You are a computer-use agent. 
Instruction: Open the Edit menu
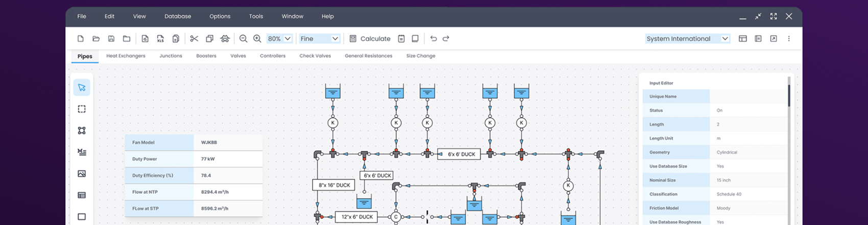(x=109, y=16)
